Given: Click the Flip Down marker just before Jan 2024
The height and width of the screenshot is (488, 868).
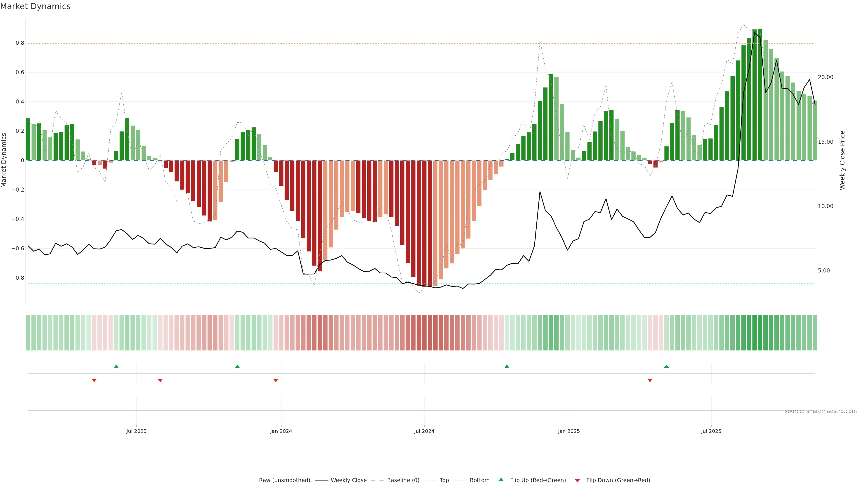Looking at the screenshot, I should 276,380.
